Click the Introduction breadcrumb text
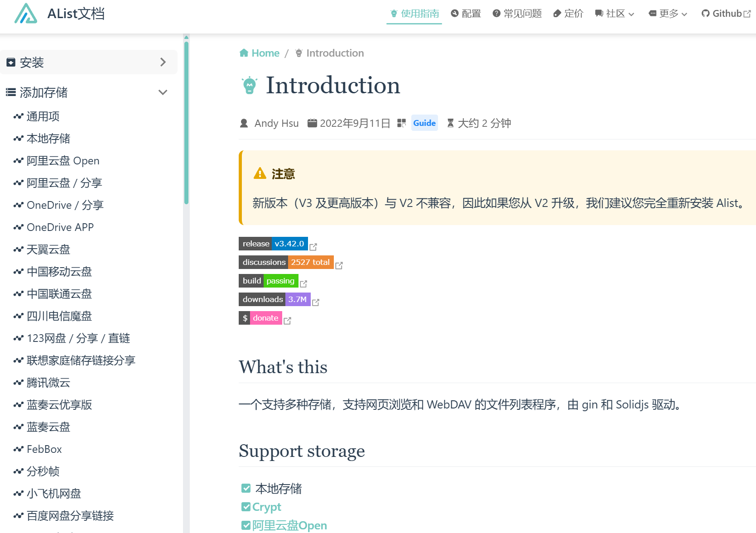756x533 pixels. pyautogui.click(x=335, y=53)
